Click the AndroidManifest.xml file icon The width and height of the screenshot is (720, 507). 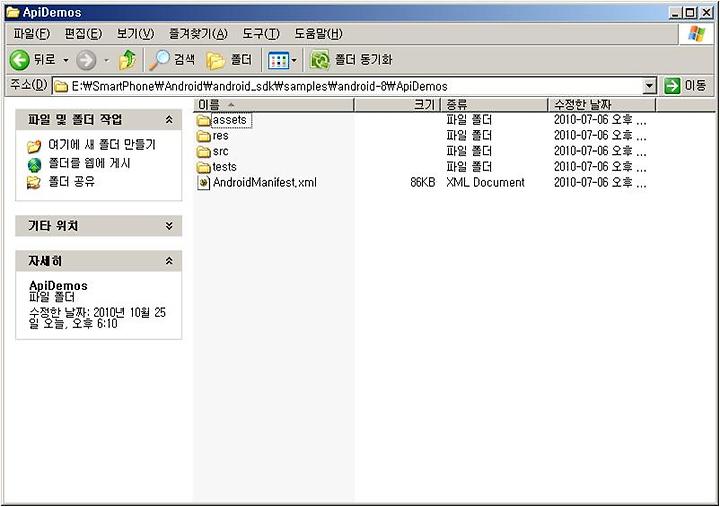tap(203, 183)
